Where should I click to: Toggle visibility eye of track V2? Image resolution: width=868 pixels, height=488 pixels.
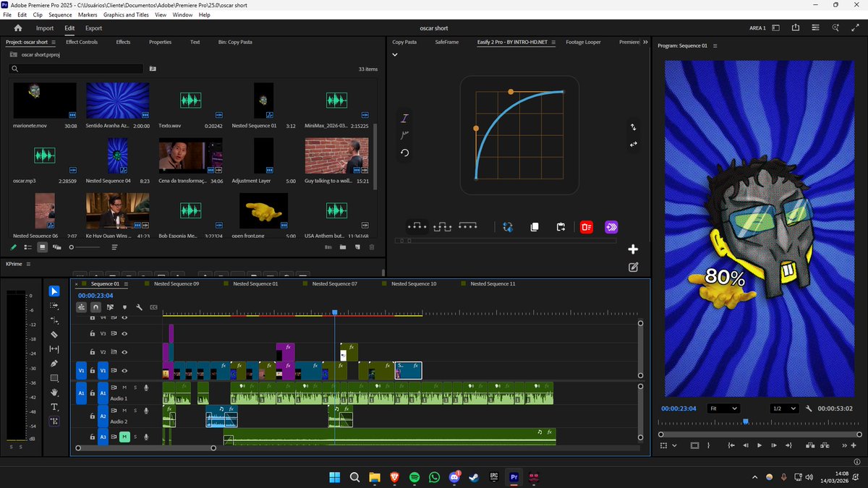coord(124,352)
